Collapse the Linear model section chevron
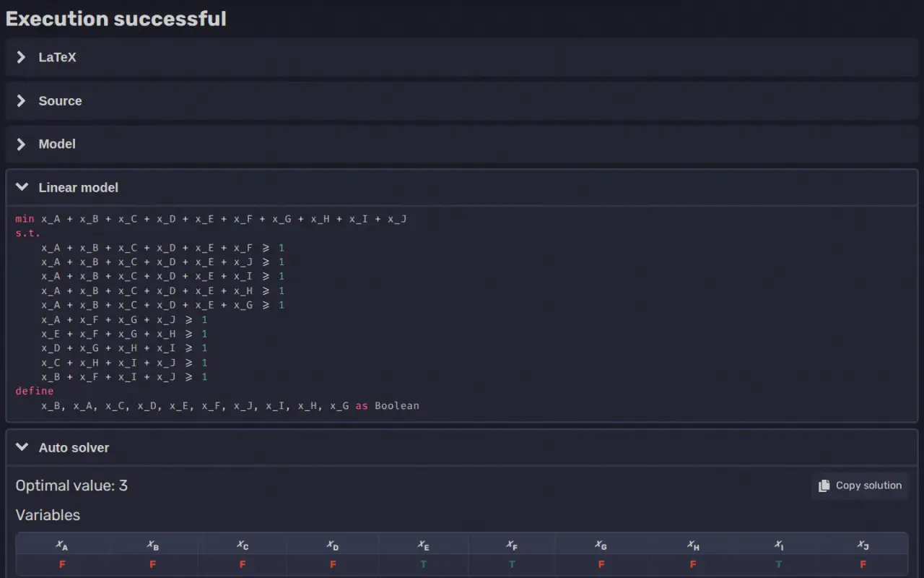The height and width of the screenshot is (578, 924). pyautogui.click(x=22, y=187)
